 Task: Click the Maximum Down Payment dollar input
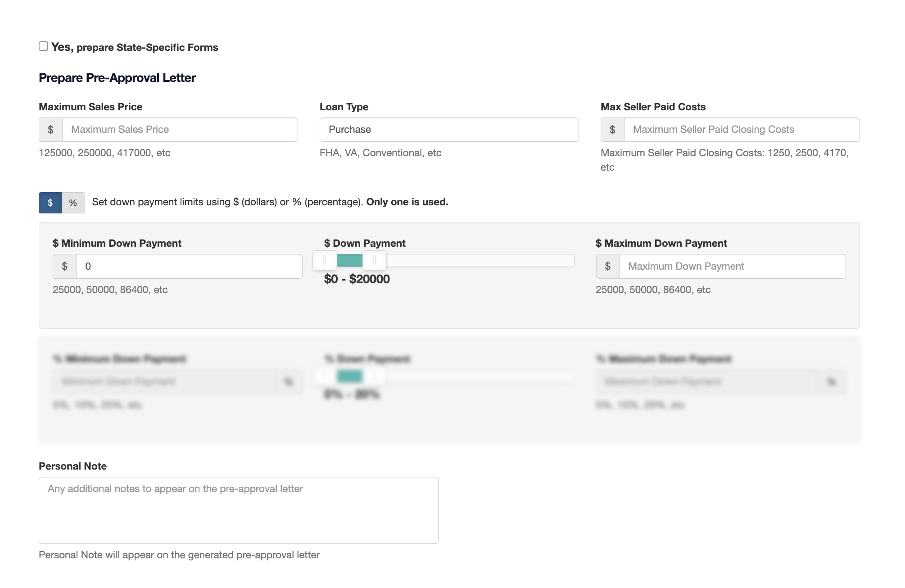[732, 267]
